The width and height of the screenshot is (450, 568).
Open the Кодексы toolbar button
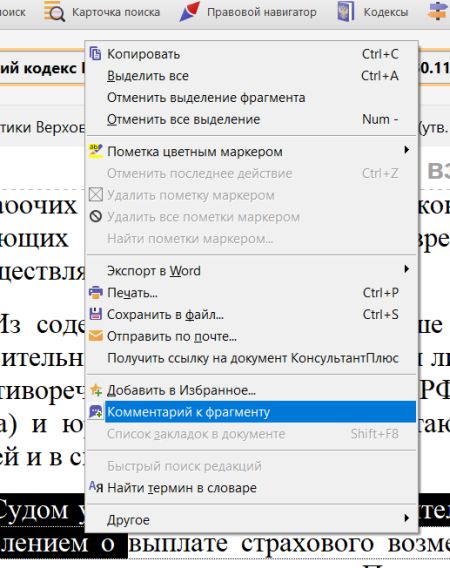[373, 12]
